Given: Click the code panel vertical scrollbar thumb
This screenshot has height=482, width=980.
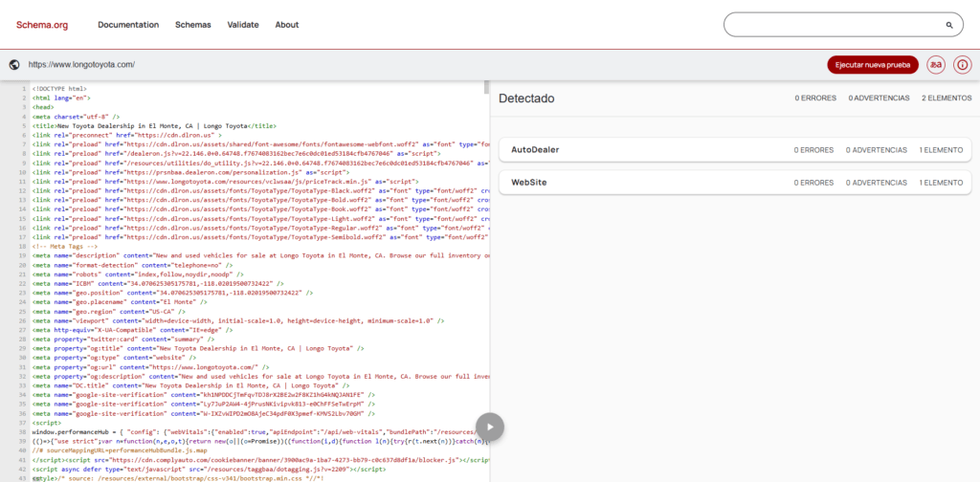Looking at the screenshot, I should click(x=485, y=88).
